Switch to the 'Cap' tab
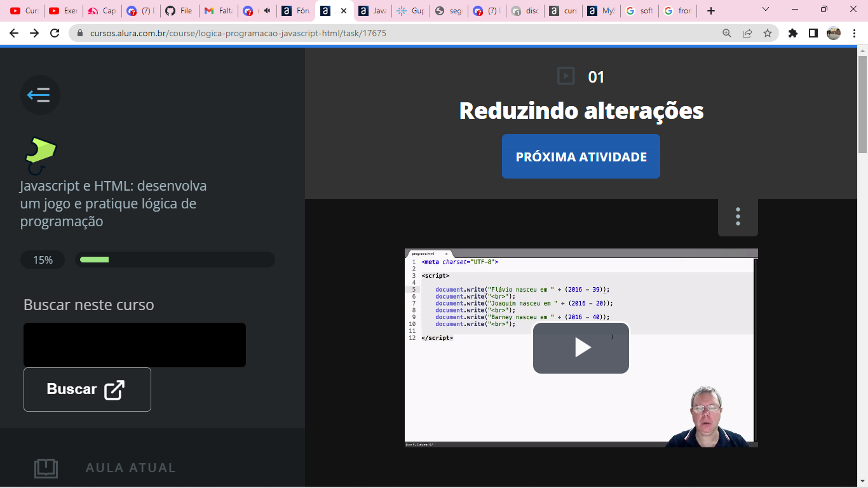The image size is (868, 488). pyautogui.click(x=102, y=11)
